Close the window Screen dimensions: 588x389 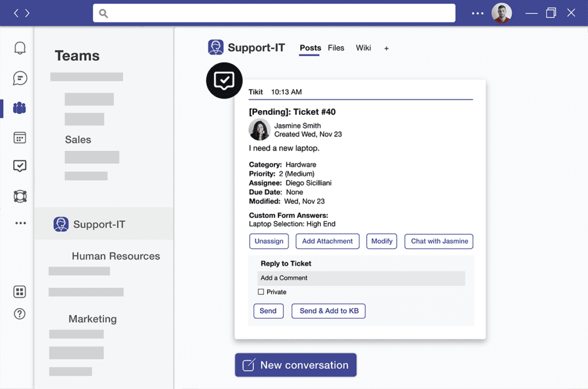(571, 13)
